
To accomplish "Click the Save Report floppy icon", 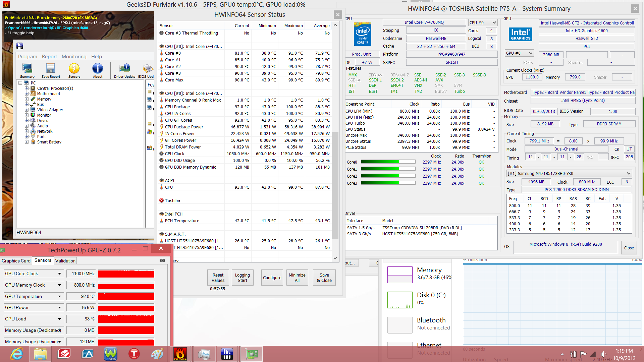I will coord(51,70).
